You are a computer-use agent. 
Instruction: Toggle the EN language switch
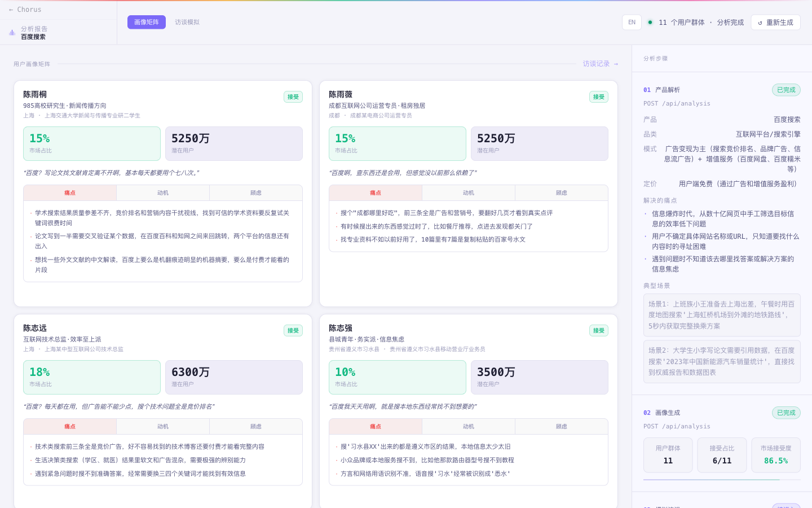click(632, 23)
